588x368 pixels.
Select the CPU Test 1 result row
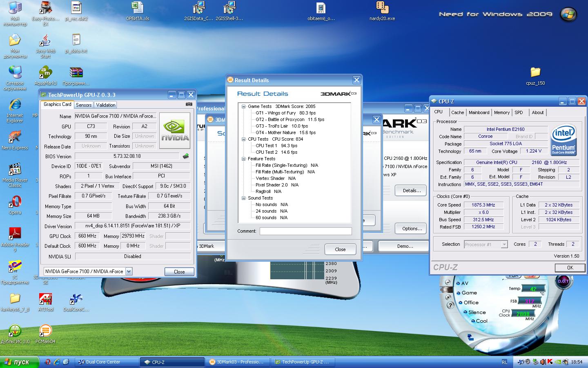coord(276,146)
